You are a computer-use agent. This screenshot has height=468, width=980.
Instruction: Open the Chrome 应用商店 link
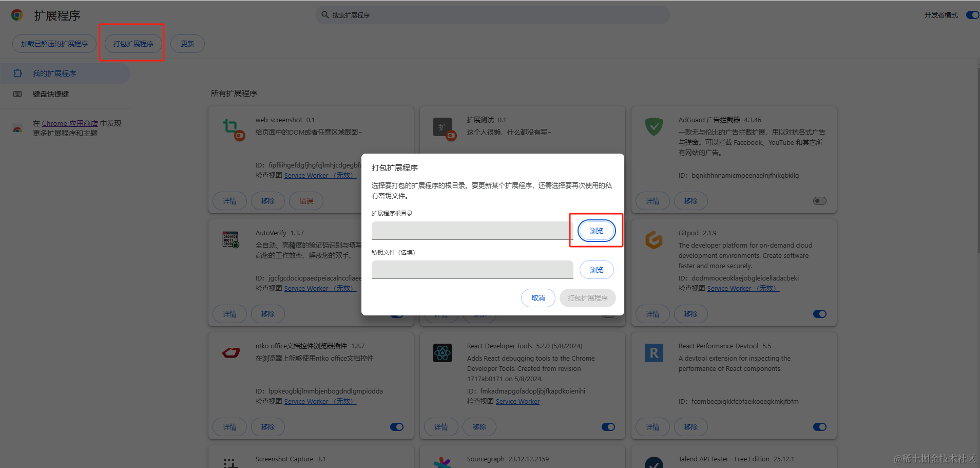70,123
